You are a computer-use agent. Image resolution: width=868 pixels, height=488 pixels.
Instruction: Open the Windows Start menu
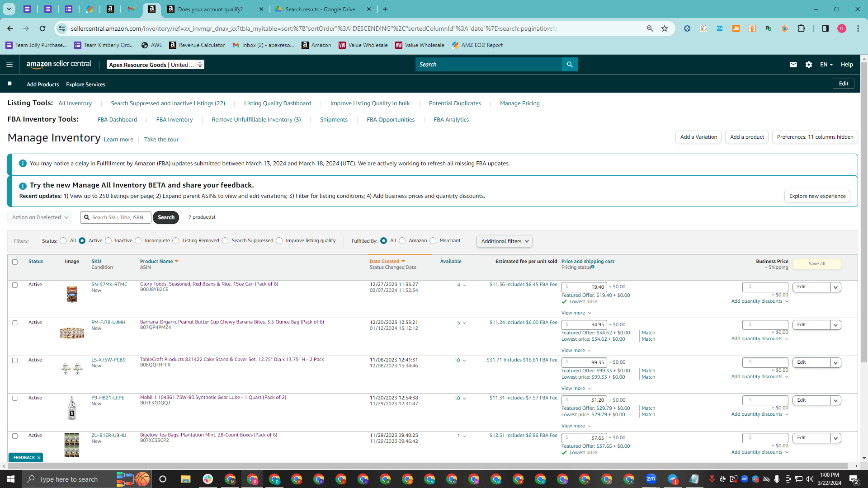pyautogui.click(x=11, y=479)
